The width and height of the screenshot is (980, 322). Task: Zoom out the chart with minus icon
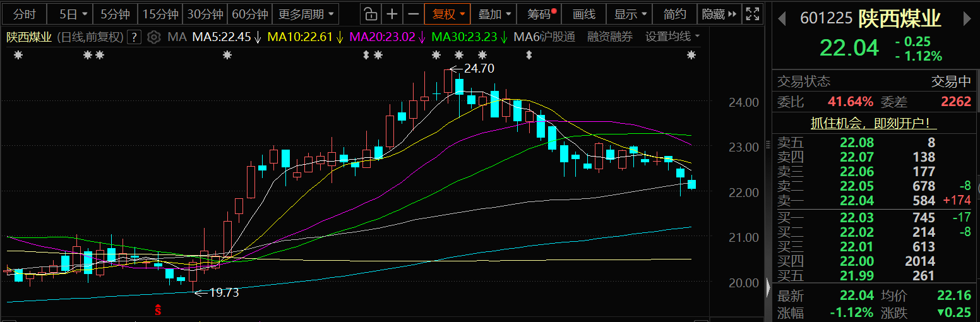(413, 14)
